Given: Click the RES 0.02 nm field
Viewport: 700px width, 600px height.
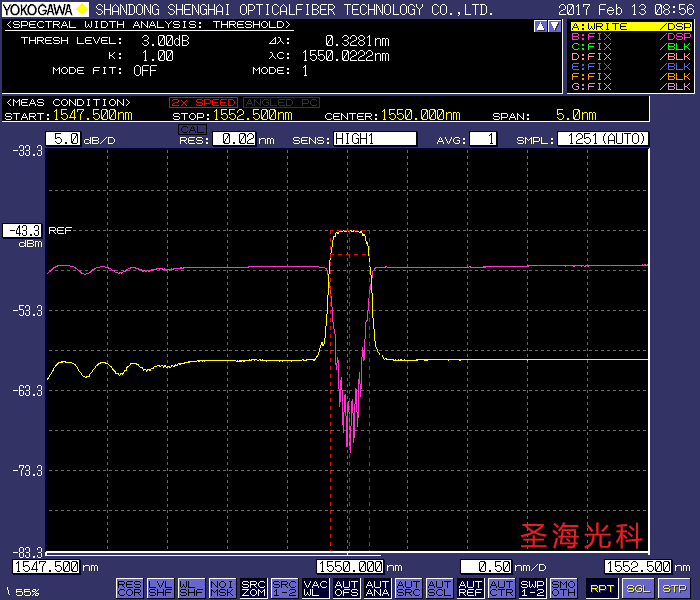Looking at the screenshot, I should pos(234,139).
